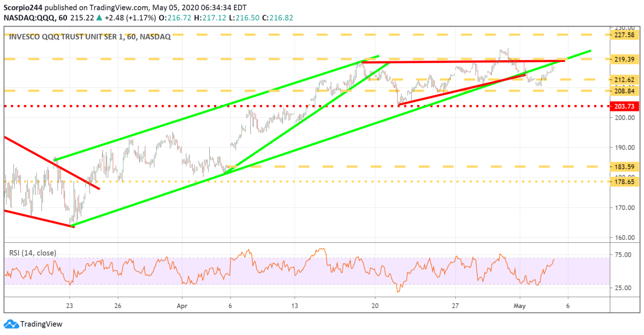This screenshot has height=335, width=644.
Task: Select the 178.65 price level label
Action: pos(625,182)
